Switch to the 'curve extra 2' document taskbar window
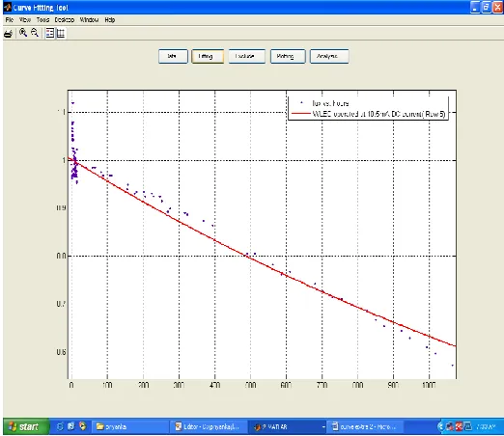 tap(365, 427)
